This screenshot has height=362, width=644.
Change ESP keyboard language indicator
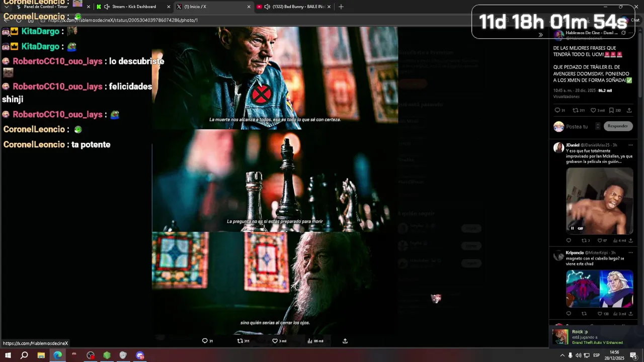pos(597,355)
